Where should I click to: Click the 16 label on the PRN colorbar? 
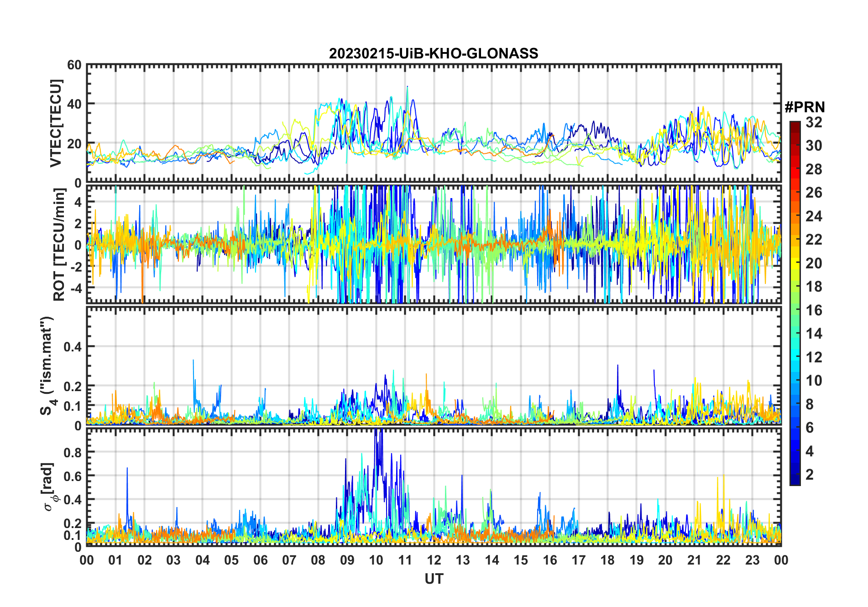click(814, 310)
